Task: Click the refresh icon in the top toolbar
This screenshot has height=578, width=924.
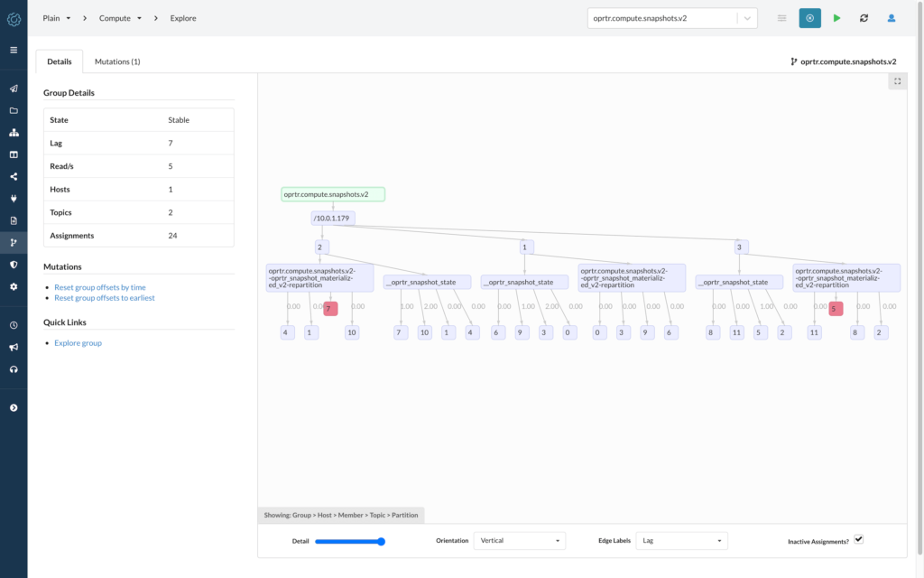Action: point(864,17)
